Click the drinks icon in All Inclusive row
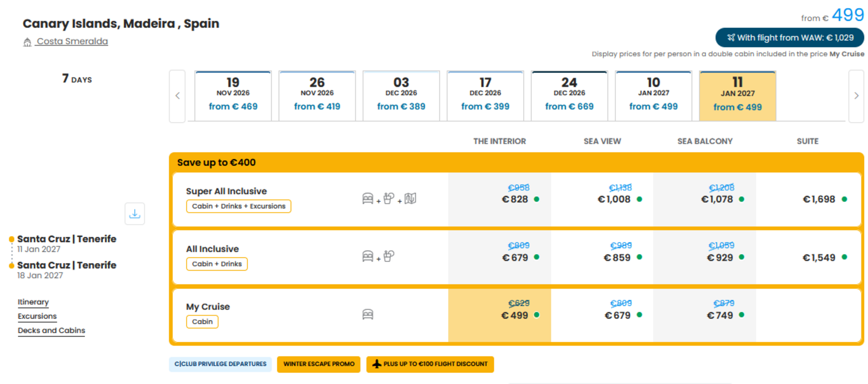868x384 pixels. [x=389, y=256]
